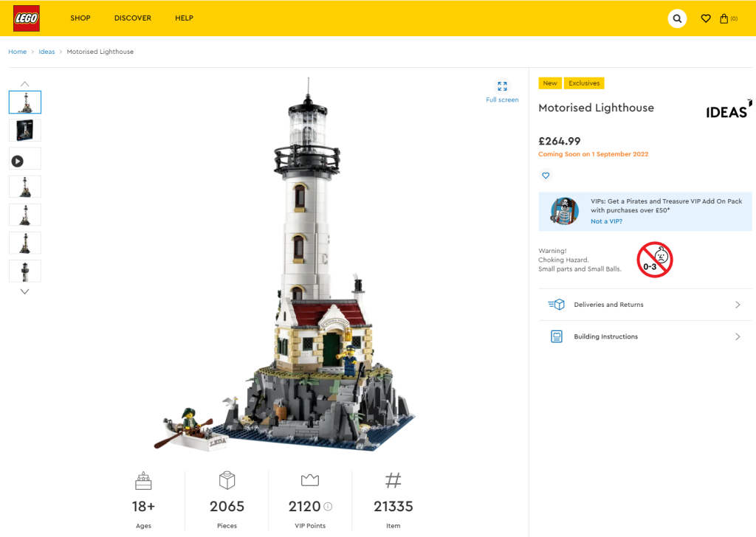Screen dimensions: 756x537
Task: Select the black box packaging thumbnail
Action: coord(24,131)
